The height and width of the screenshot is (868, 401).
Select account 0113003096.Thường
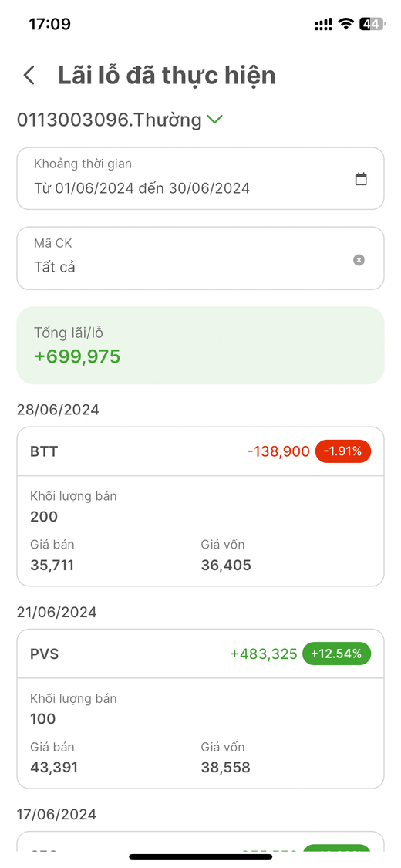(109, 120)
